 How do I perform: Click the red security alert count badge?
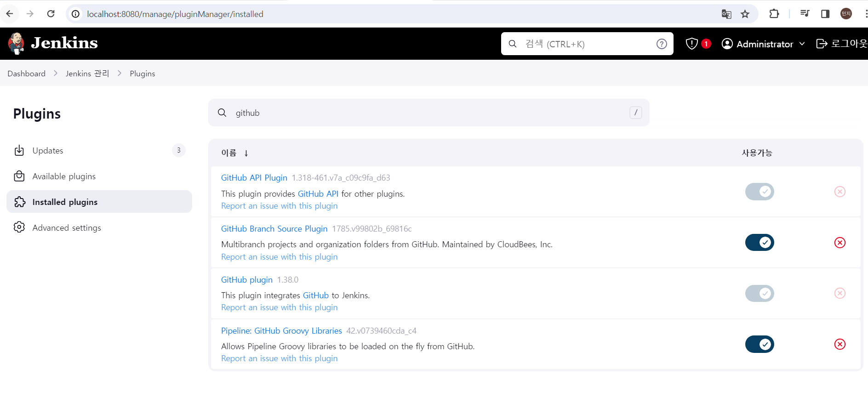click(x=706, y=44)
